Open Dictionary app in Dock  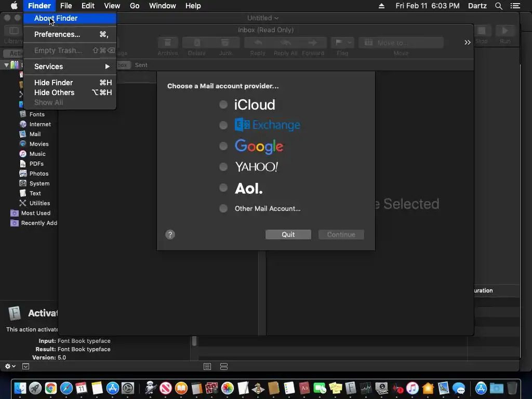(x=304, y=388)
